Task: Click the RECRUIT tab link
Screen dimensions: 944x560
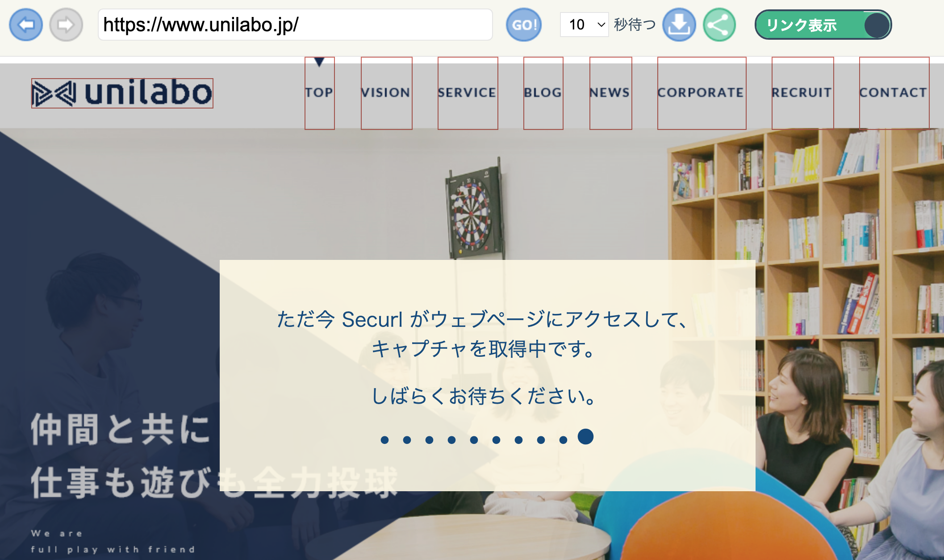Action: (x=802, y=93)
